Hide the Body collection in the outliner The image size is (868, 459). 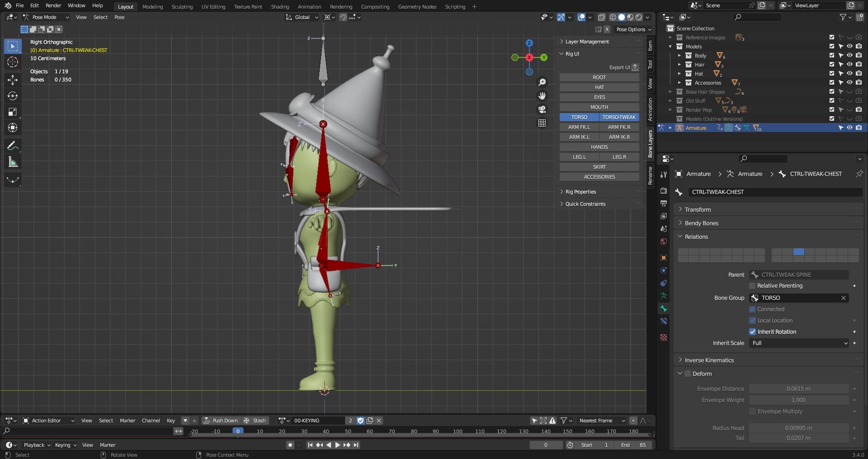(x=850, y=55)
